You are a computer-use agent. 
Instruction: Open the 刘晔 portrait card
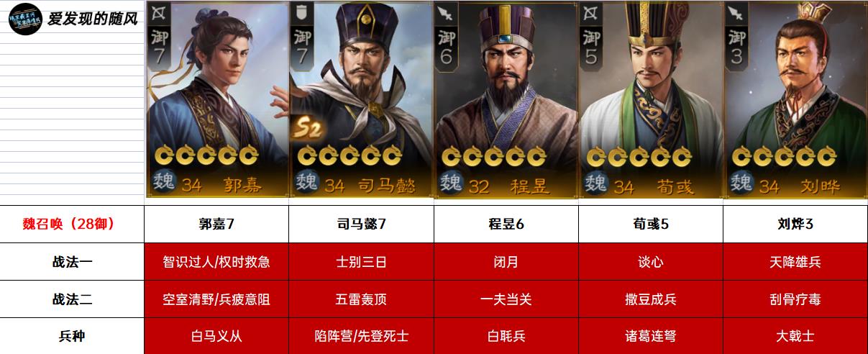click(x=795, y=99)
